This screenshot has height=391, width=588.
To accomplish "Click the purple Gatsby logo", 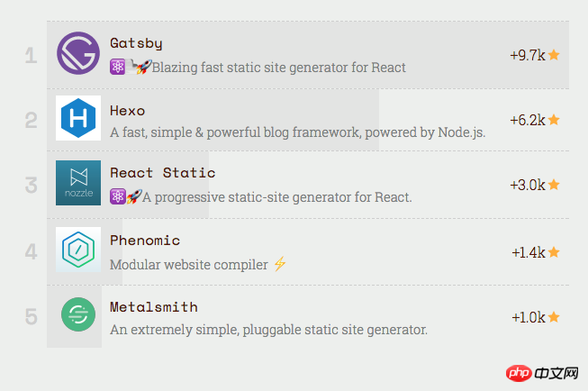I will click(x=78, y=53).
